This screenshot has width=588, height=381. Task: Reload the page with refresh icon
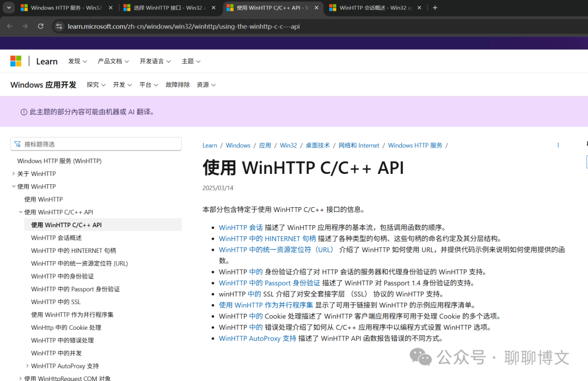(40, 26)
